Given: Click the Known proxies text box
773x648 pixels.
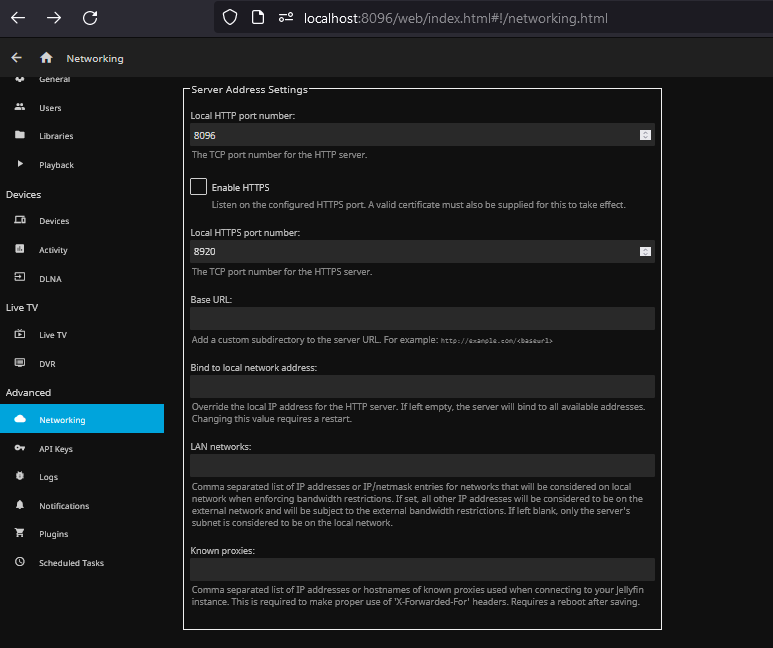Looking at the screenshot, I should coord(422,569).
